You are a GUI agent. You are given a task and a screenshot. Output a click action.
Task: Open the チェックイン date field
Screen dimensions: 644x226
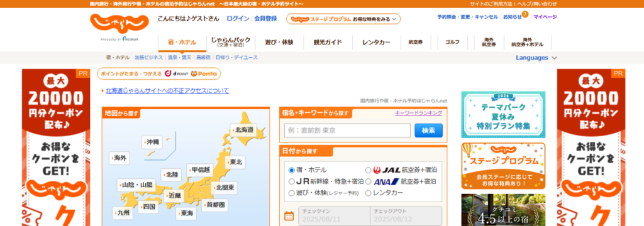334,216
